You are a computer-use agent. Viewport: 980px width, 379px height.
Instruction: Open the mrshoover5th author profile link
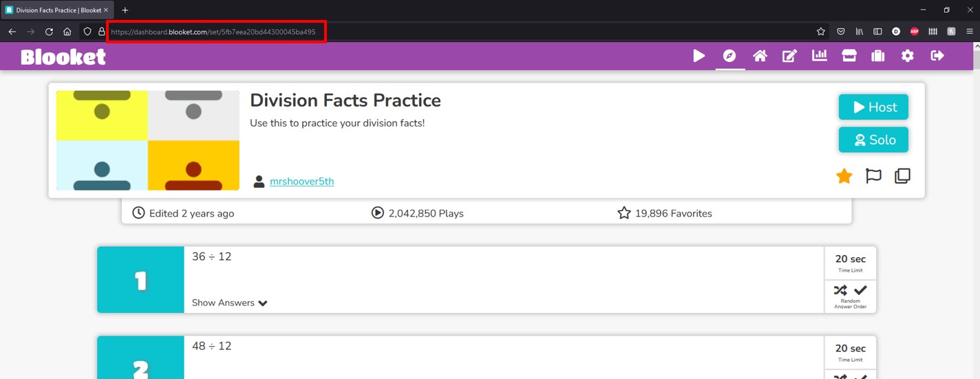coord(301,182)
